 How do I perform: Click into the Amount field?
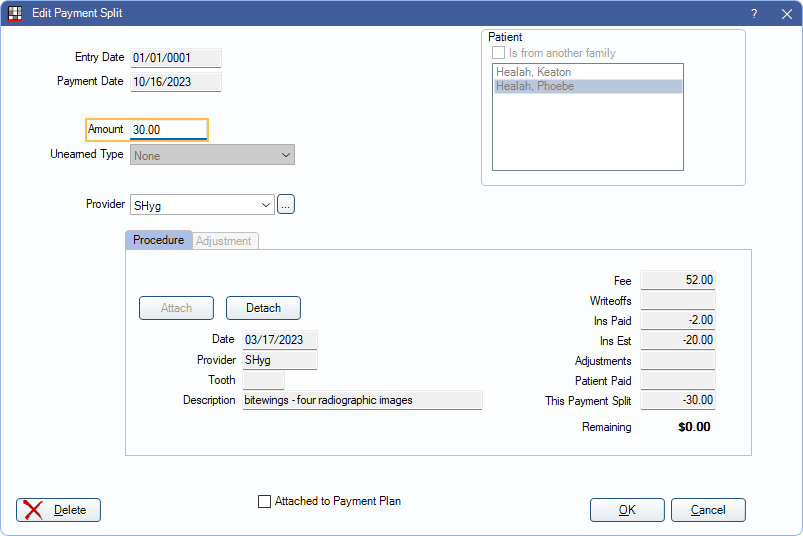[x=167, y=130]
